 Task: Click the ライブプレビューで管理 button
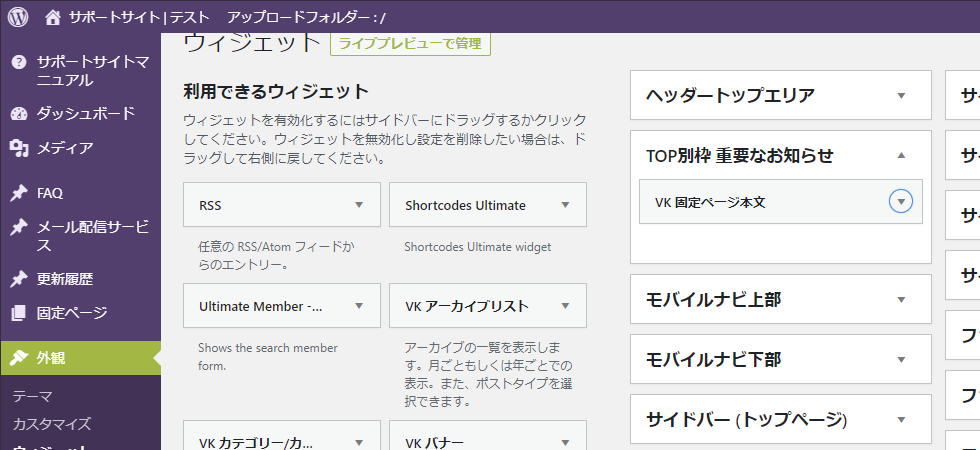click(410, 43)
